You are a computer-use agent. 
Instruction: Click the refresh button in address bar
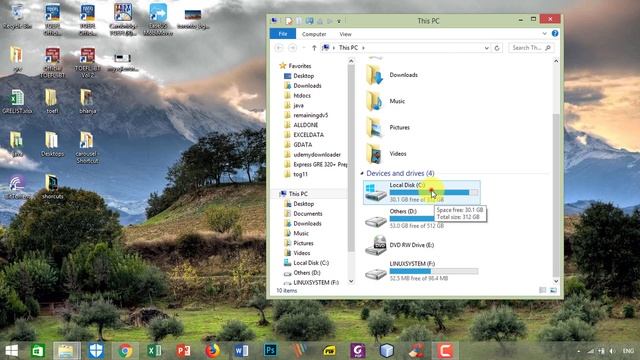(497, 48)
